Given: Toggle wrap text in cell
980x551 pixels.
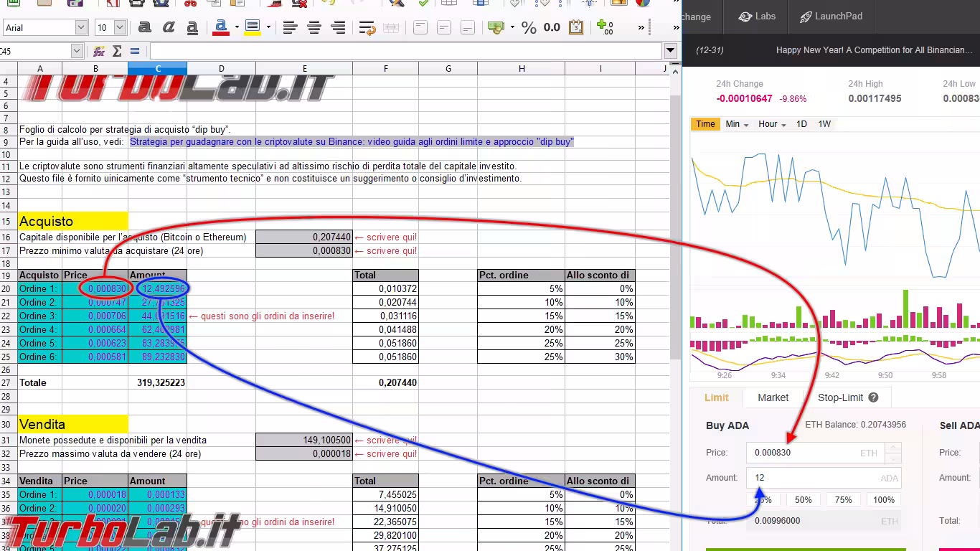Looking at the screenshot, I should coord(367,28).
